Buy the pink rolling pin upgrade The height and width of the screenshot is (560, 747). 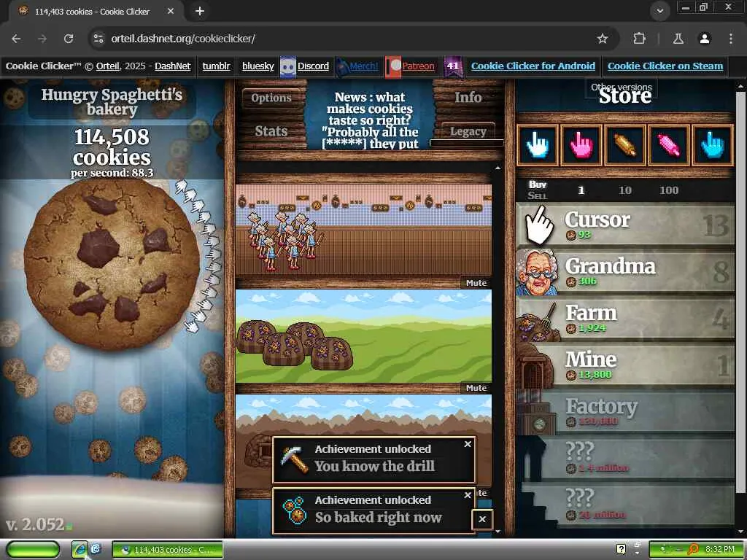tap(669, 145)
